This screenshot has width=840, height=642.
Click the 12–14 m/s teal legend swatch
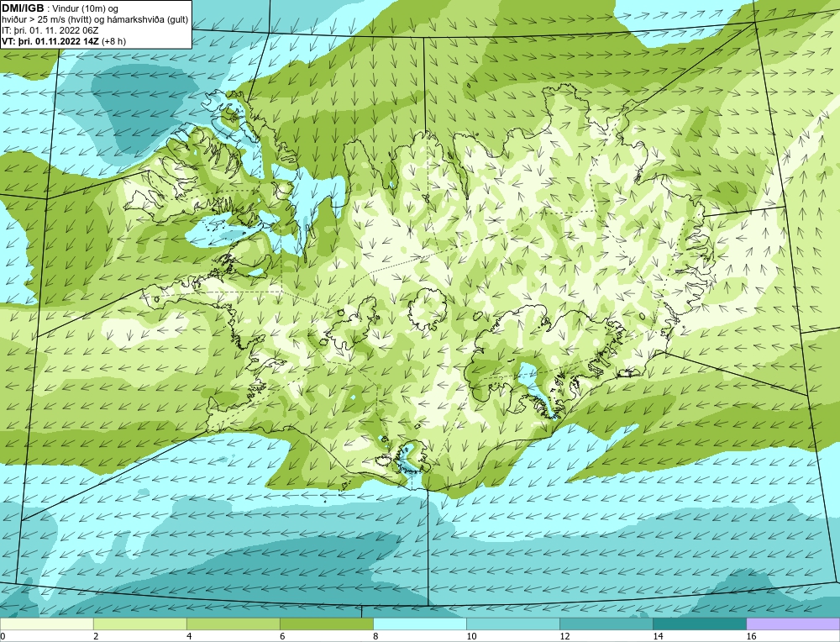coord(606,624)
